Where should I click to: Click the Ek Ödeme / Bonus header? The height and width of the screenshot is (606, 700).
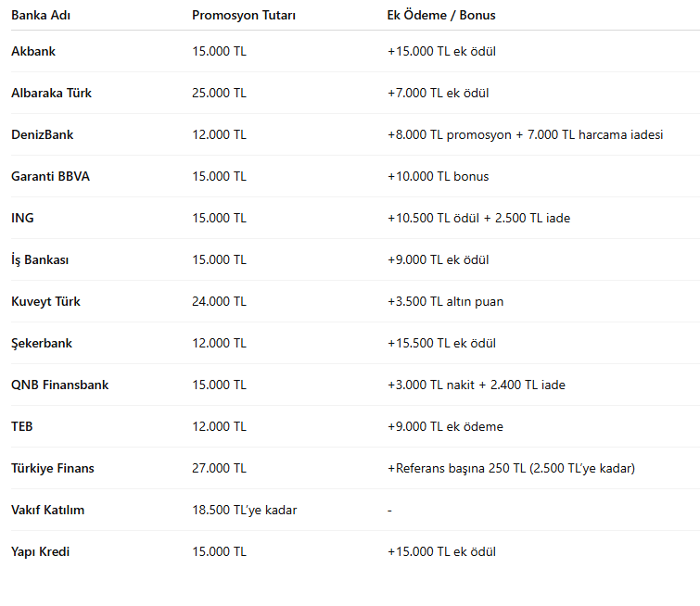pos(440,15)
